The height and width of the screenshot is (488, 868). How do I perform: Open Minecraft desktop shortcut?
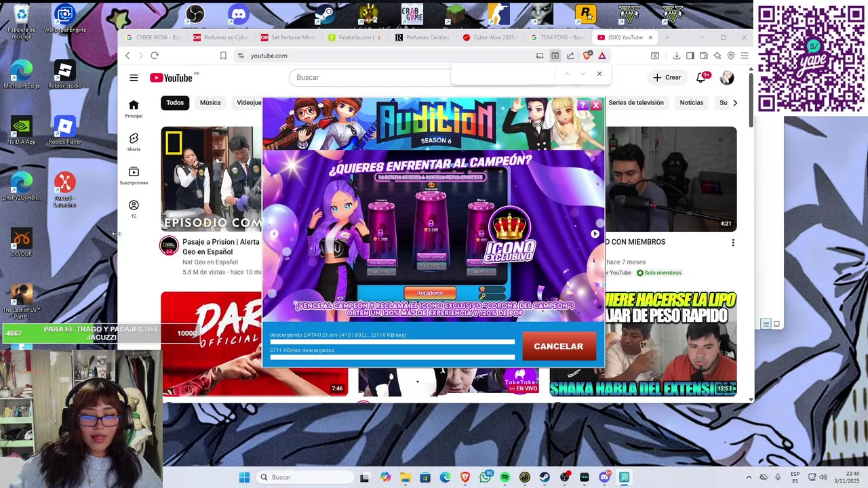coord(455,14)
